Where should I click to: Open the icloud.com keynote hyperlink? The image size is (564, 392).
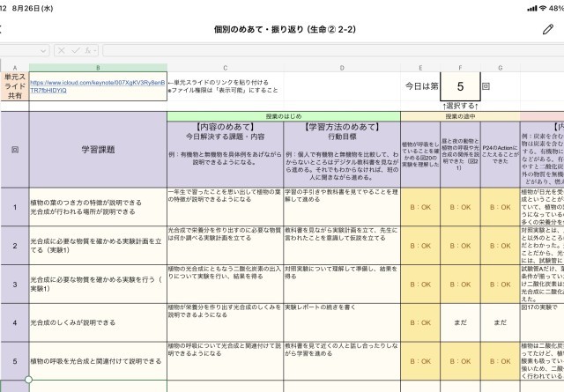(x=98, y=86)
